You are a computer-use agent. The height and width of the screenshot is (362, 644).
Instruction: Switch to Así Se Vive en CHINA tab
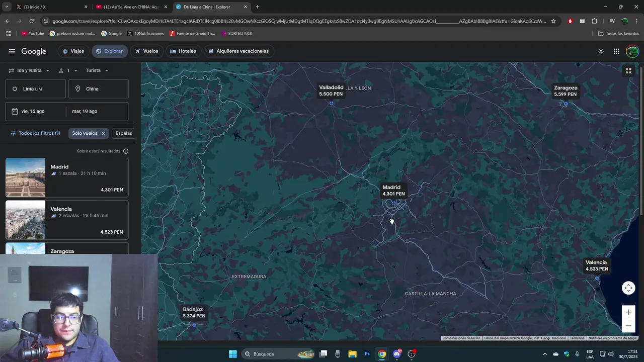(131, 7)
